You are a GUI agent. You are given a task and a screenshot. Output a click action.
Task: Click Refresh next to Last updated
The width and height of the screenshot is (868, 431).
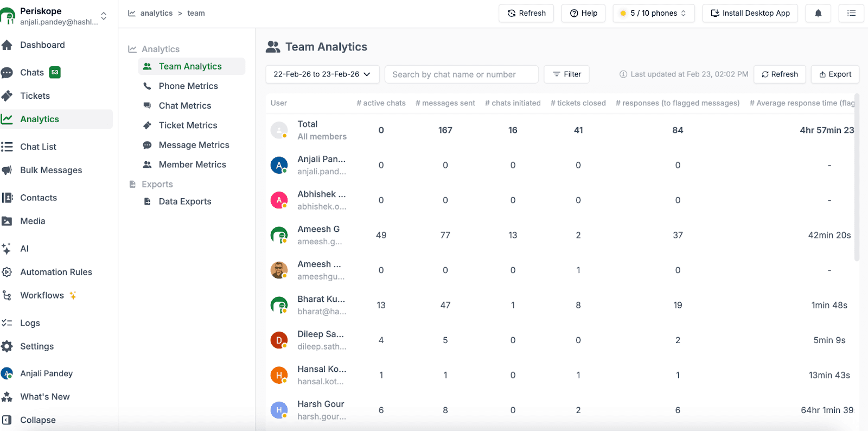(x=780, y=74)
